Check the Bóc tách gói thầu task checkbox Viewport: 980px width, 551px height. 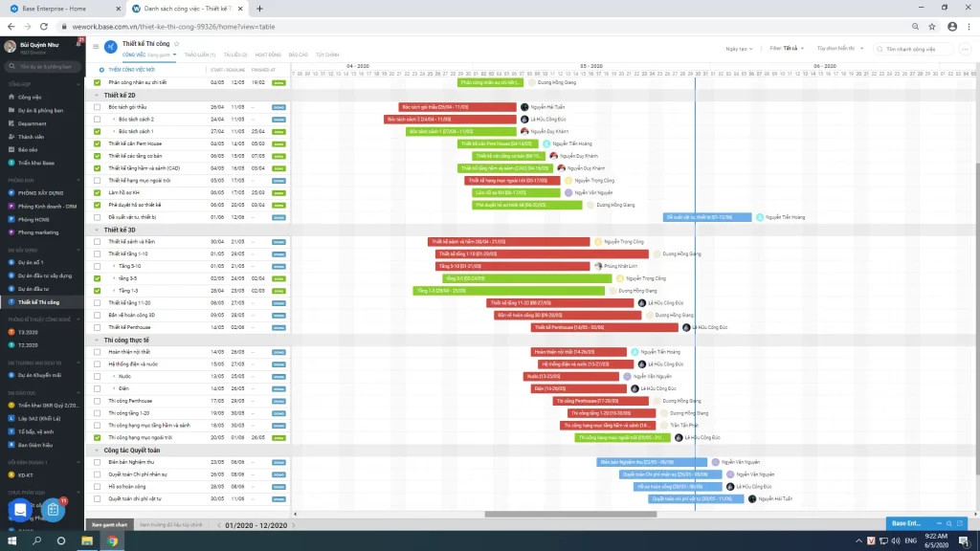(98, 108)
